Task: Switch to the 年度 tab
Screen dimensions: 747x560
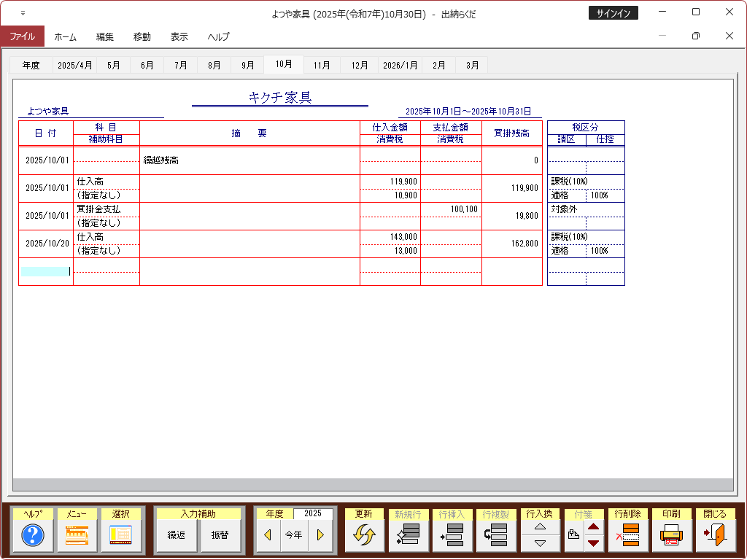Action: (31, 65)
